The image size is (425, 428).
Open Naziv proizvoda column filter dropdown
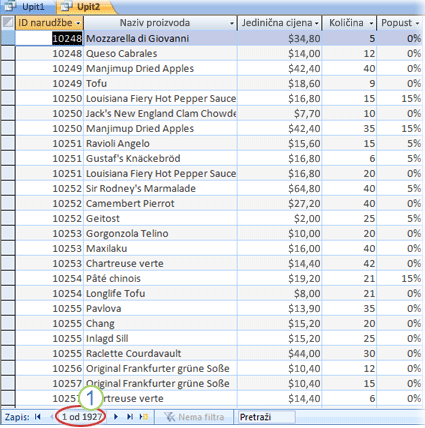[232, 23]
